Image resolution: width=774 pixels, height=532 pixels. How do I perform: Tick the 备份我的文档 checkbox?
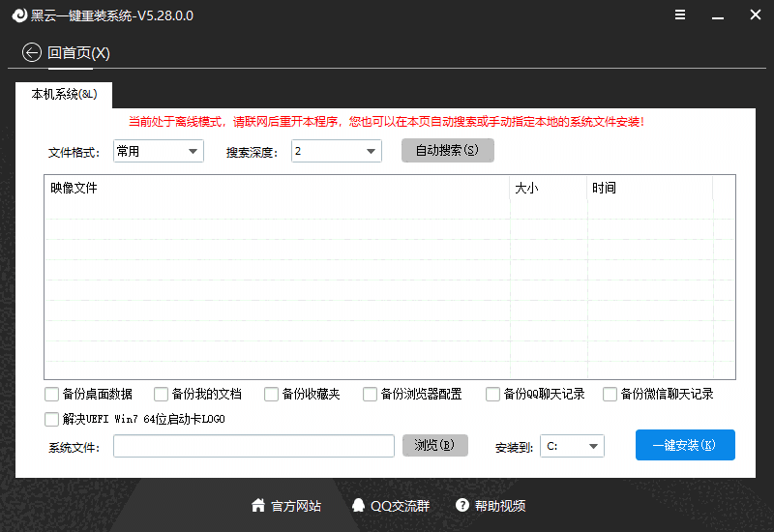pos(161,395)
